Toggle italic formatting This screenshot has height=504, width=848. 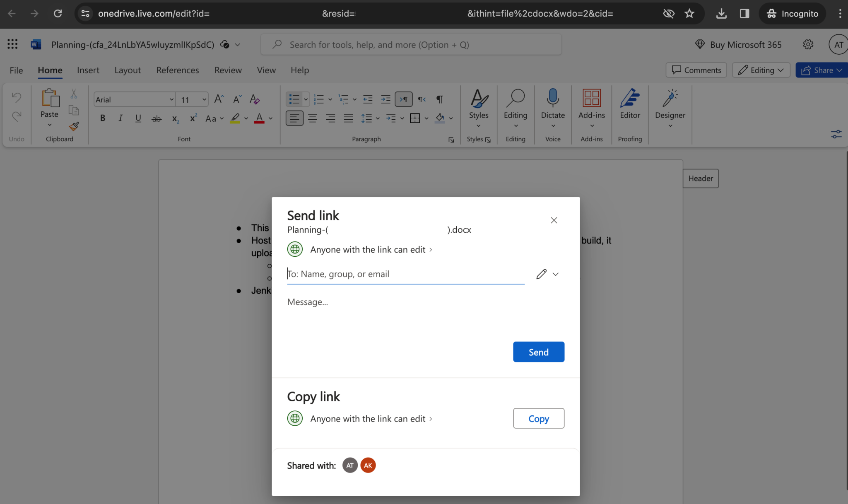tap(120, 118)
